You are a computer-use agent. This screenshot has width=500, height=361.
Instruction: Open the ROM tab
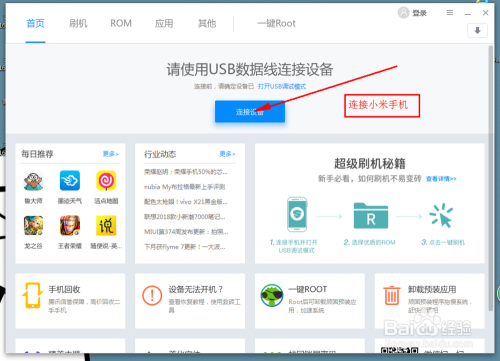121,23
